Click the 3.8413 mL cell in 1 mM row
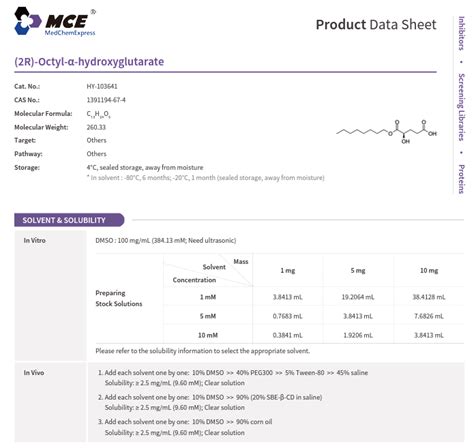The height and width of the screenshot is (448, 474). (x=288, y=297)
